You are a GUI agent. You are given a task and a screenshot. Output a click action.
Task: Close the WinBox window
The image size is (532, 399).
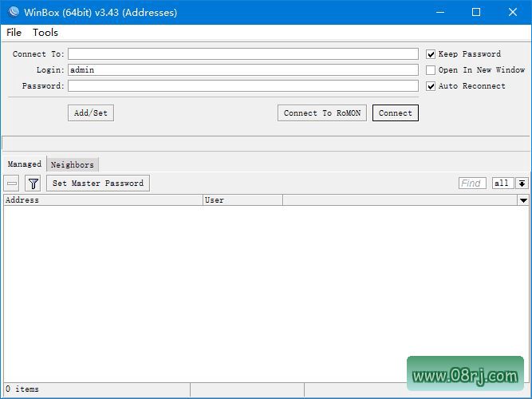(513, 12)
